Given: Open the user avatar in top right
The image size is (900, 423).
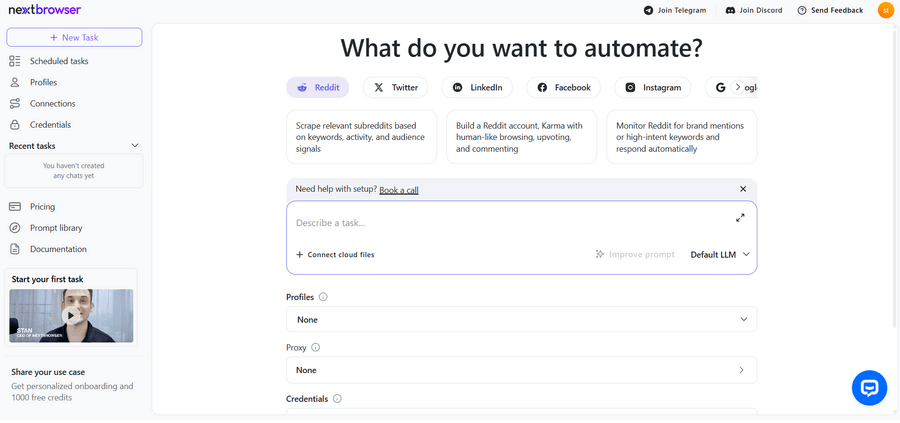Looking at the screenshot, I should click(x=885, y=10).
